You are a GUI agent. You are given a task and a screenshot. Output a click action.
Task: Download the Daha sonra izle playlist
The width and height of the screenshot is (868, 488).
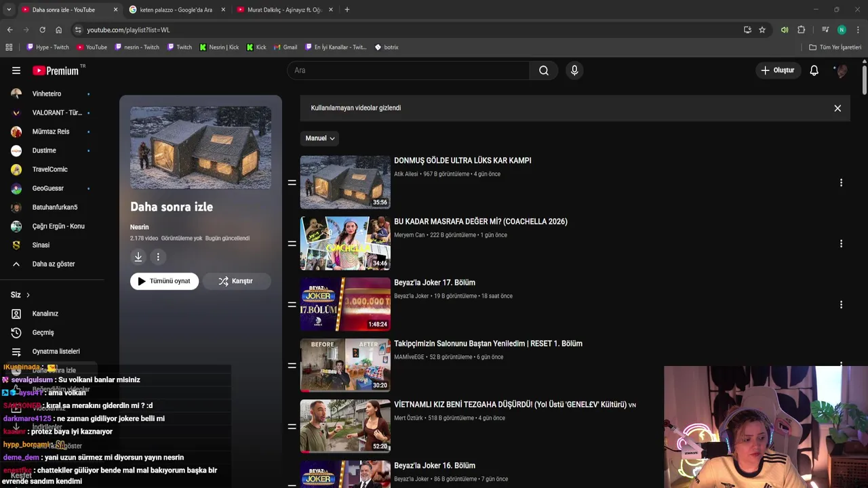138,257
